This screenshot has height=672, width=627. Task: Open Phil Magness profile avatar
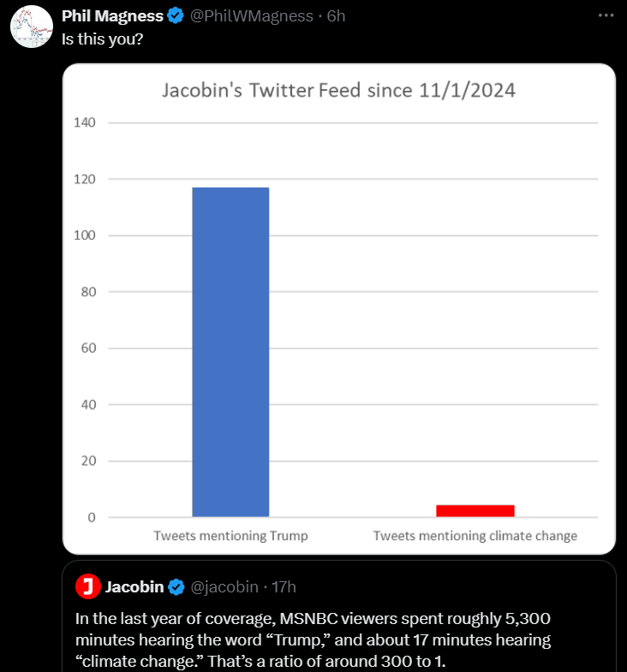pyautogui.click(x=32, y=27)
